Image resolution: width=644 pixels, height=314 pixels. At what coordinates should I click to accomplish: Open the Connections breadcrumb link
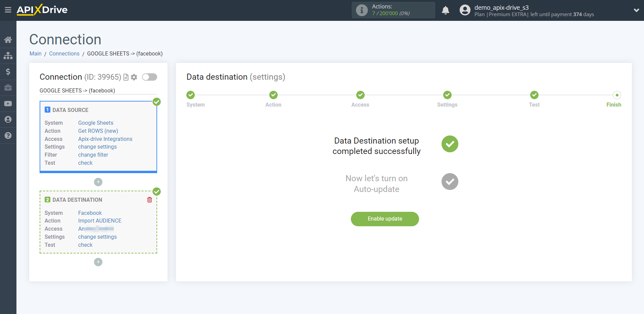pyautogui.click(x=64, y=53)
